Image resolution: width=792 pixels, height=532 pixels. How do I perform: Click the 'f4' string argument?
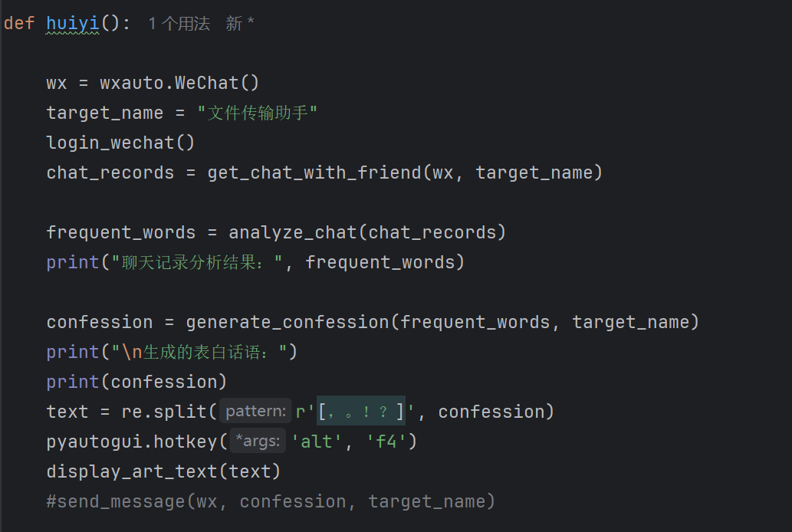coord(386,442)
